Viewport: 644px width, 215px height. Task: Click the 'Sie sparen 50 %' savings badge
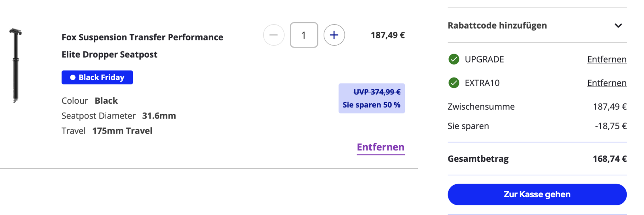pos(372,104)
